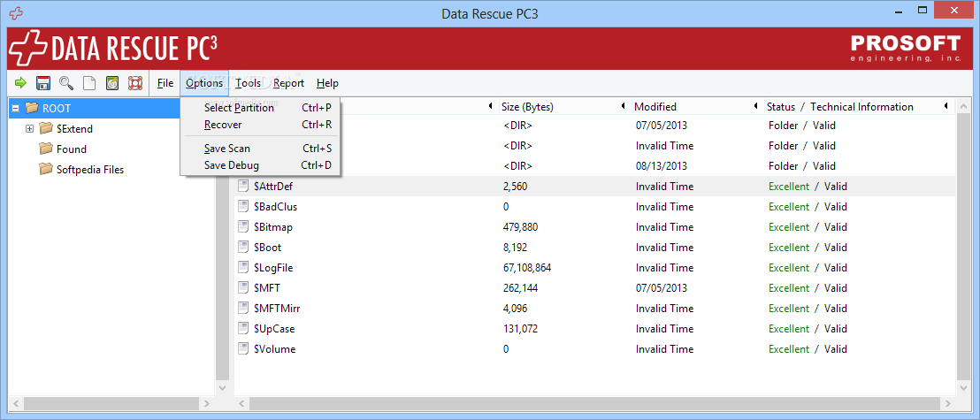Click the file icon beside $UpCase

(x=243, y=329)
